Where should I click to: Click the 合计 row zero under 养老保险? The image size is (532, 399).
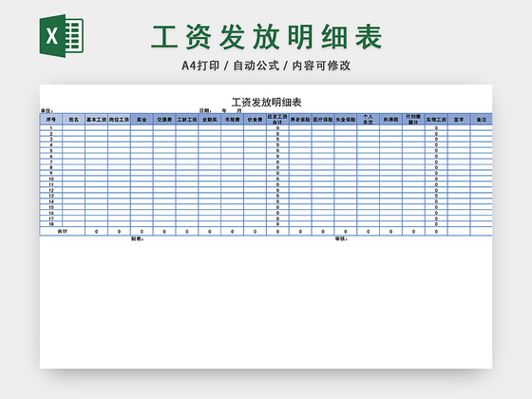click(300, 232)
